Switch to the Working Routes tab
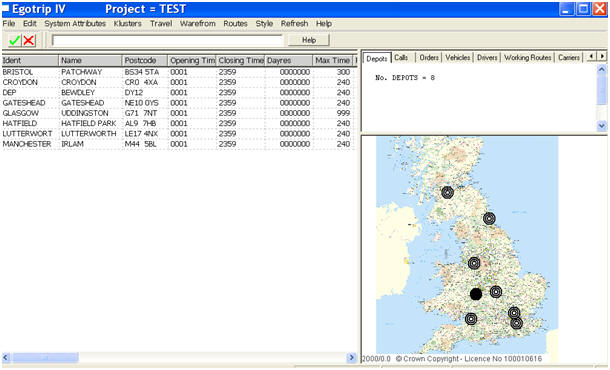Screen dimensions: 610x370 pos(528,58)
